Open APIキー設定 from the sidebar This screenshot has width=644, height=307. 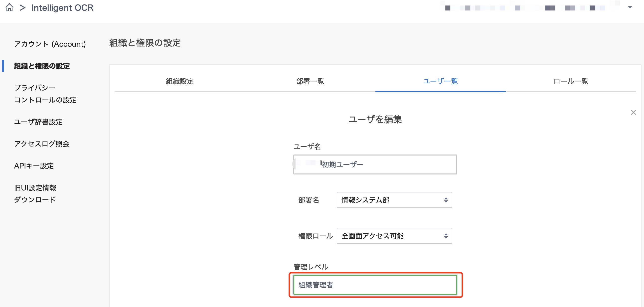click(x=34, y=166)
